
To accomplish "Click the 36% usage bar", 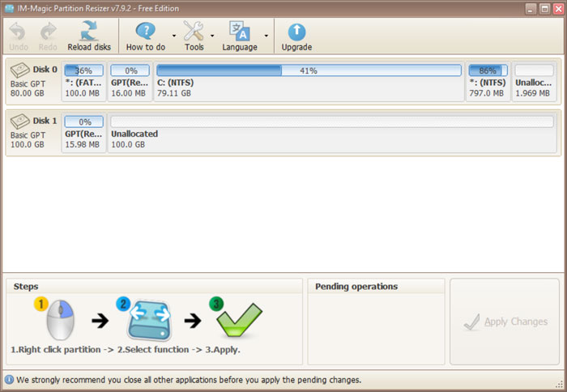I will 84,70.
